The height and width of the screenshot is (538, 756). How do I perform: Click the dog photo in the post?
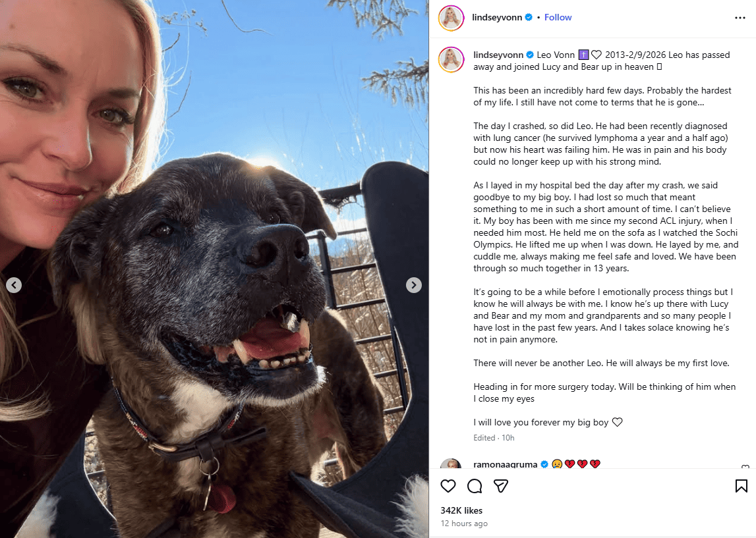tap(214, 269)
